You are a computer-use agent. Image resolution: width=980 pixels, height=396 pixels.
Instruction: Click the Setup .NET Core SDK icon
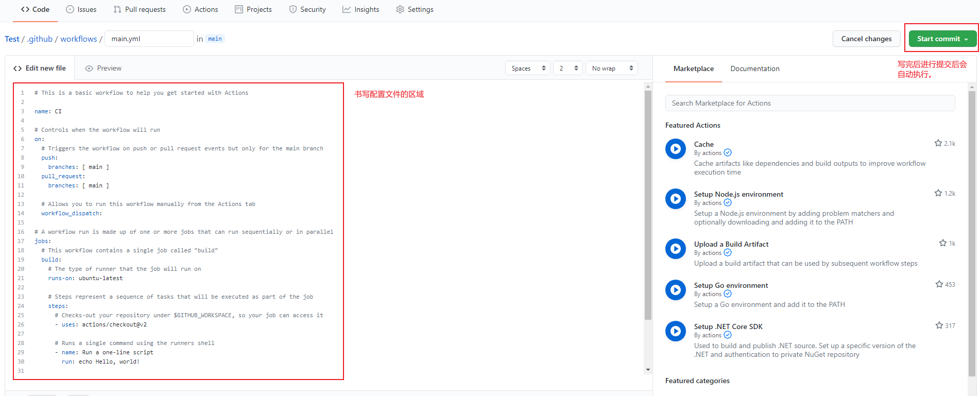click(x=675, y=331)
